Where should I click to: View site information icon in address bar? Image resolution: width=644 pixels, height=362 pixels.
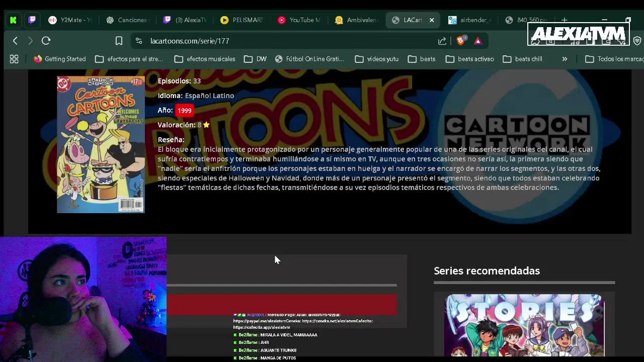pos(139,41)
